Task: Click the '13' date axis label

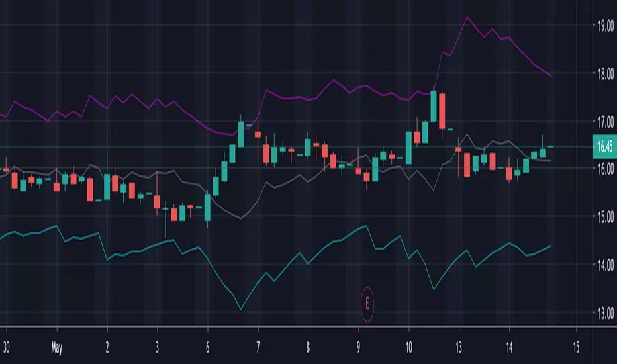Action: point(459,347)
